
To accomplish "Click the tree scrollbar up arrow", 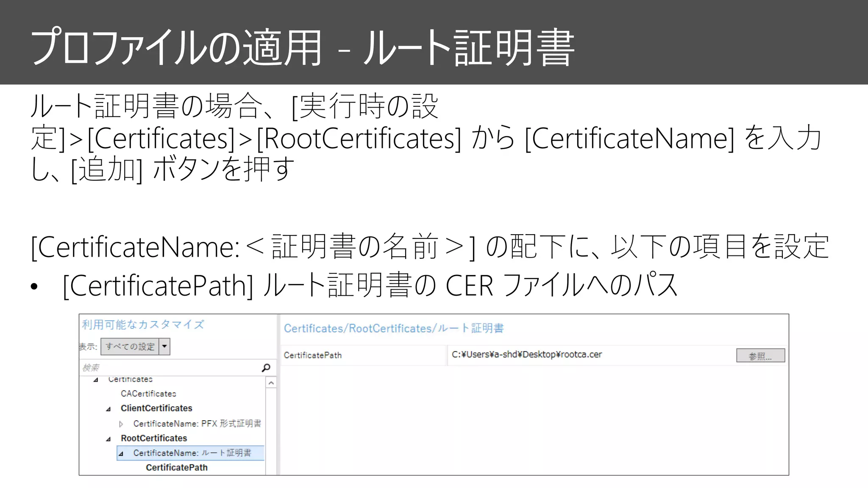I will [271, 383].
